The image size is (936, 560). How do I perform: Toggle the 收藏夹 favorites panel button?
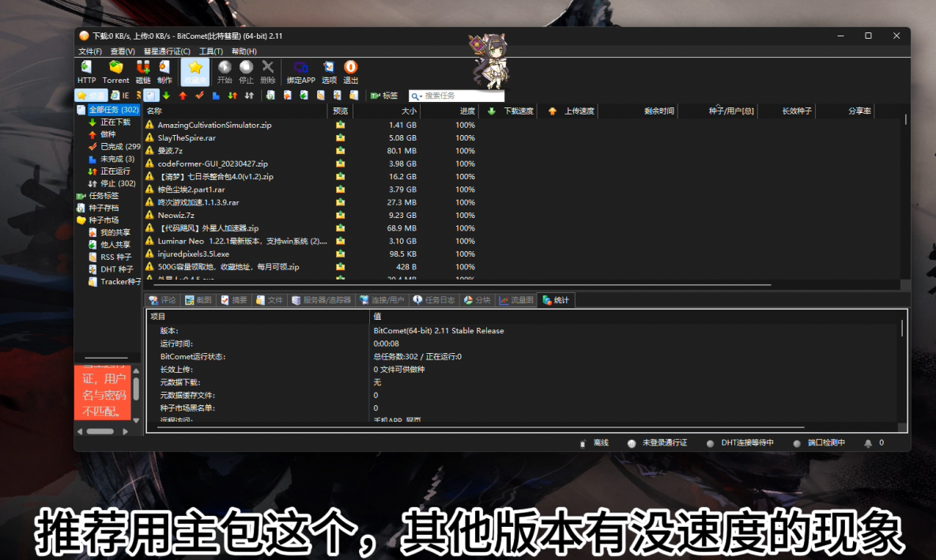point(194,72)
